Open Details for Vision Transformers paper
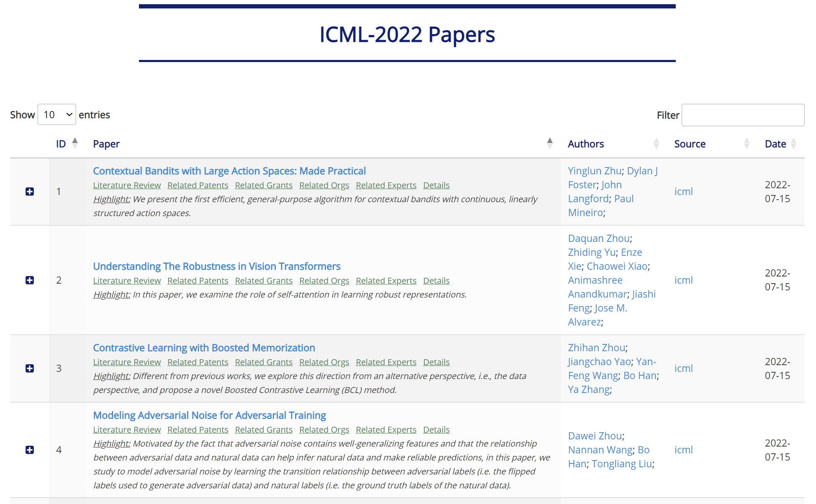 (x=436, y=281)
